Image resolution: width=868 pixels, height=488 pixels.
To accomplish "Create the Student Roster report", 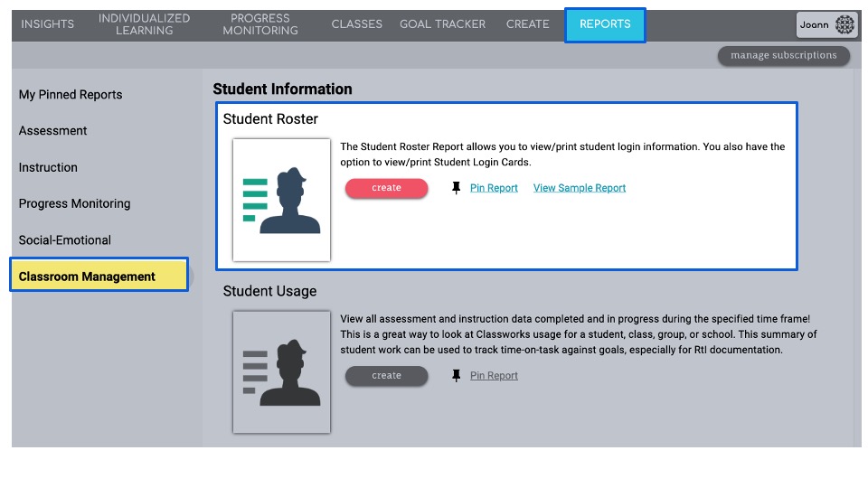I will point(386,188).
